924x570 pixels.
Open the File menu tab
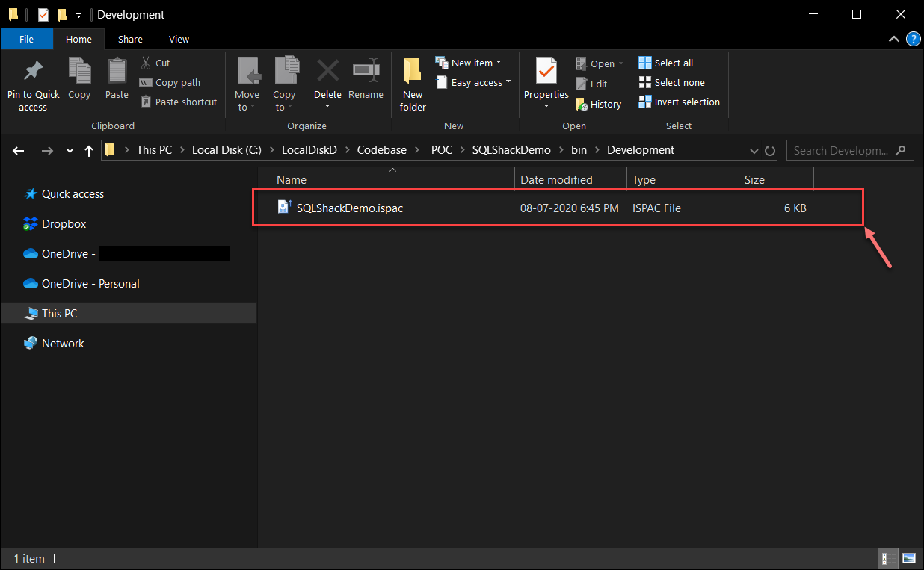tap(27, 40)
